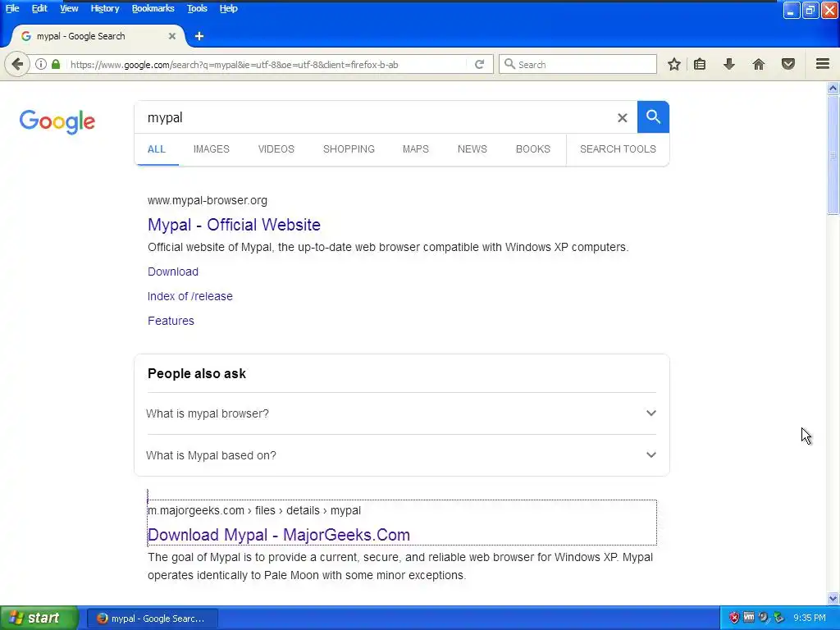Open the Tools menu
Screen dimensions: 840x630
pyautogui.click(x=197, y=8)
